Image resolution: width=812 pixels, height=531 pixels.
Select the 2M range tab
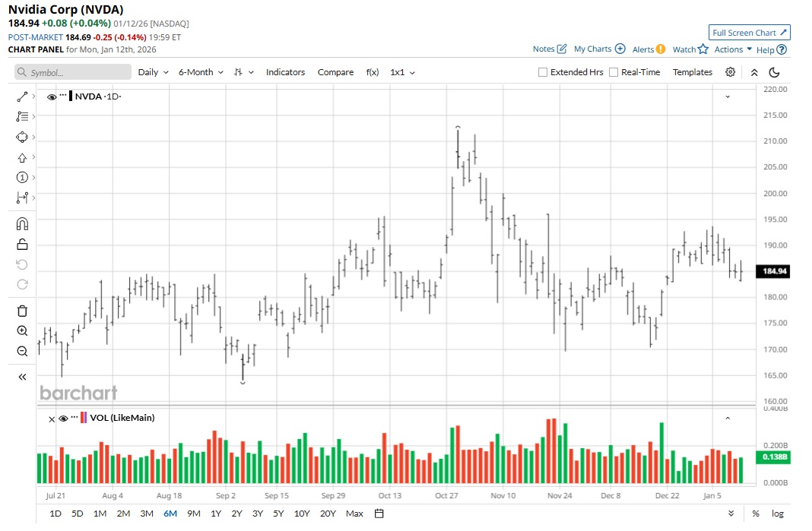[x=123, y=514]
